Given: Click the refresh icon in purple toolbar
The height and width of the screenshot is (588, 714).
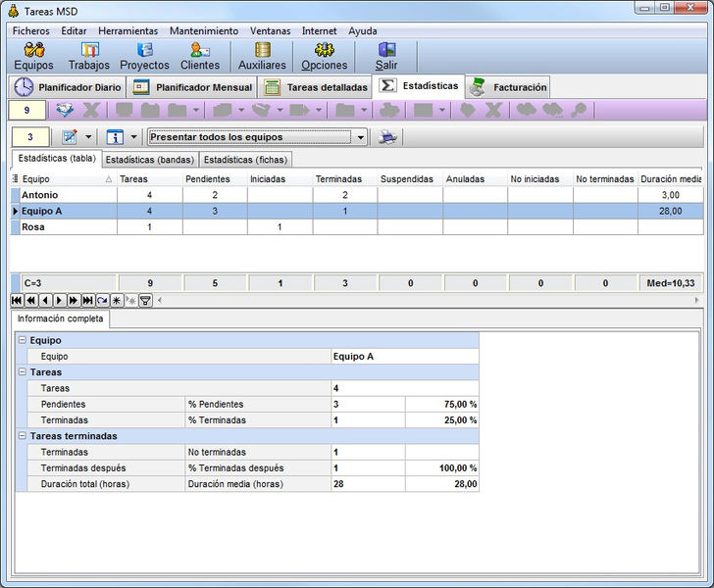Looking at the screenshot, I should (64, 110).
